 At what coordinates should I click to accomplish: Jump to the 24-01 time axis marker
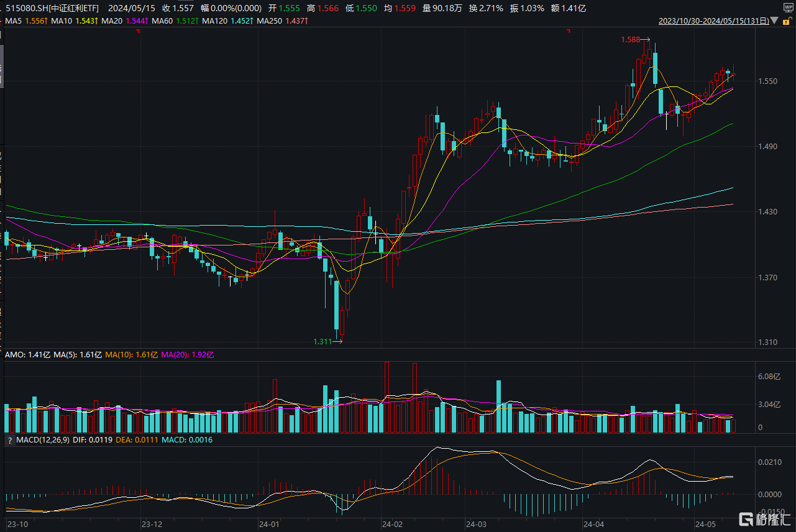[x=268, y=525]
